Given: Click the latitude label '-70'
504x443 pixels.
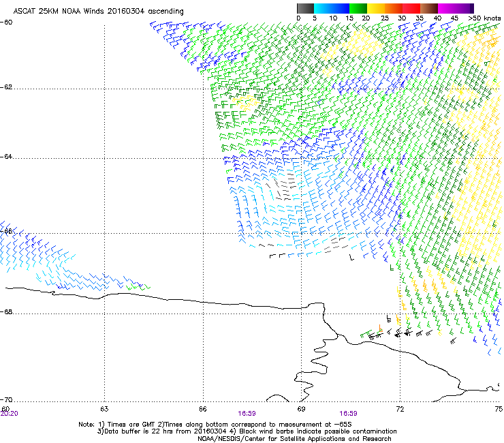Looking at the screenshot, I should pos(6,399).
